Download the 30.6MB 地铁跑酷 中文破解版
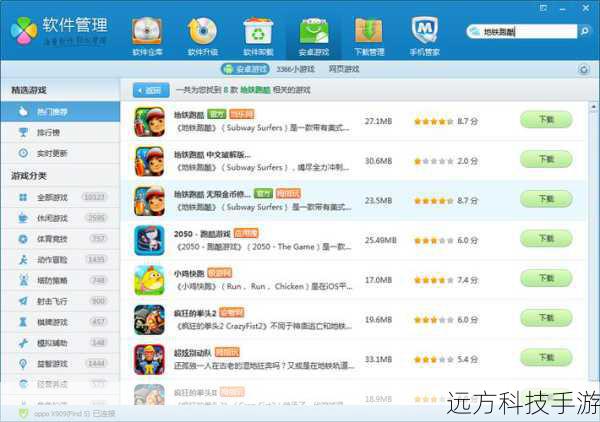This screenshot has width=600, height=422. pos(546,159)
